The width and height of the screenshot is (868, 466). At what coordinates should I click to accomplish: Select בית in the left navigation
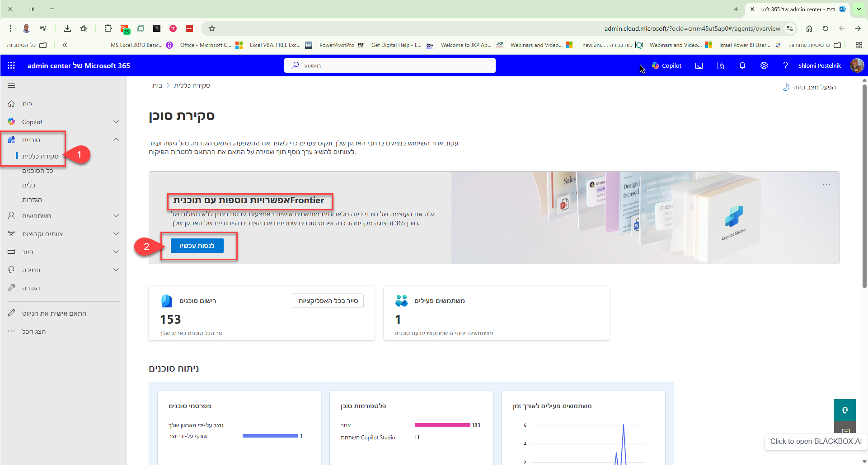[27, 104]
